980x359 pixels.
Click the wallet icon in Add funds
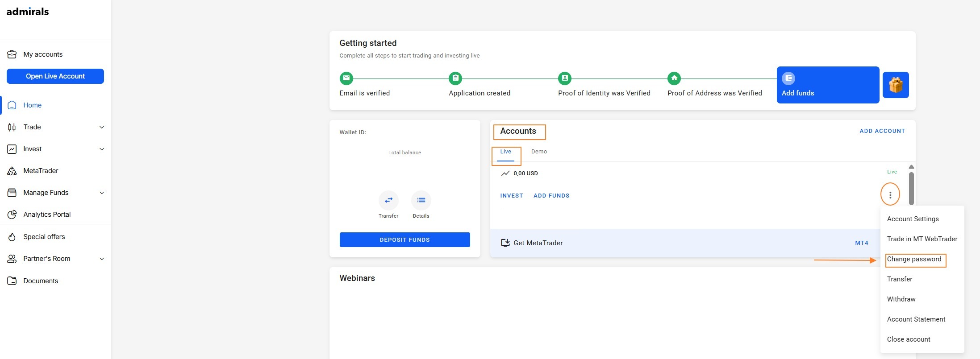click(x=788, y=78)
